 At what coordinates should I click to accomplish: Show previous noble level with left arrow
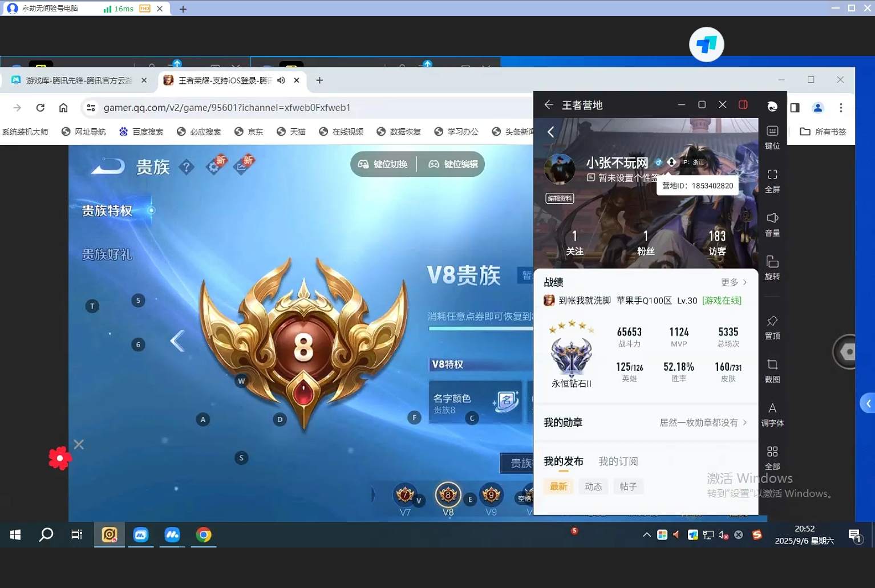point(177,341)
